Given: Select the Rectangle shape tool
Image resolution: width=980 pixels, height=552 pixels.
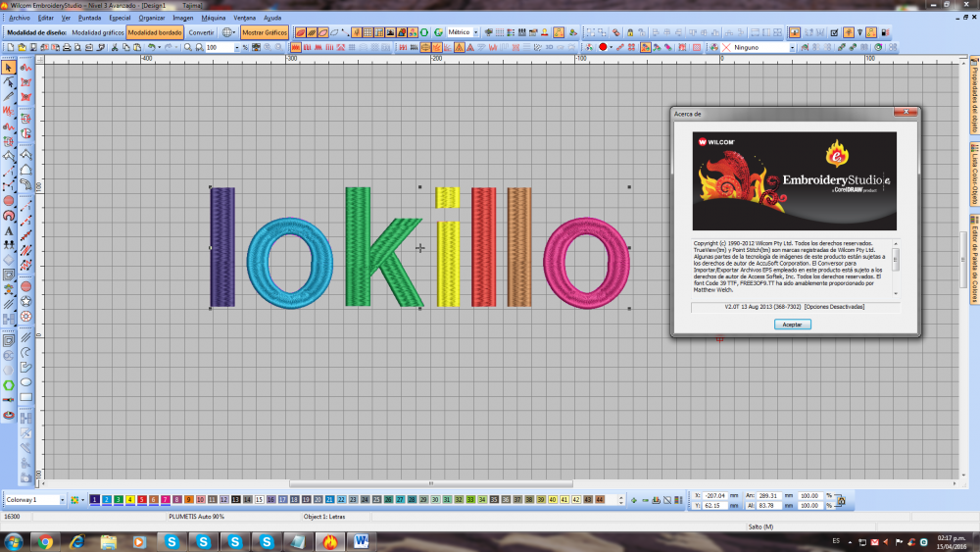Looking at the screenshot, I should [25, 397].
